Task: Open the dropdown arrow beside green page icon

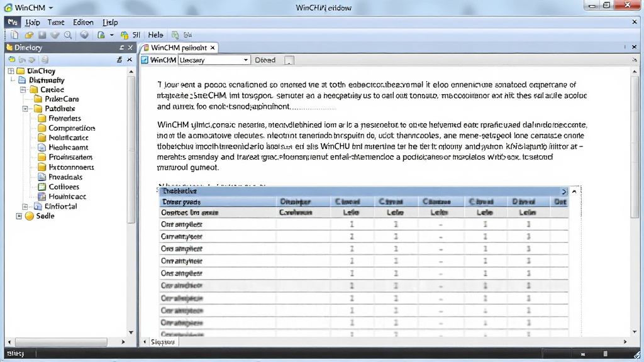Action: (111, 35)
